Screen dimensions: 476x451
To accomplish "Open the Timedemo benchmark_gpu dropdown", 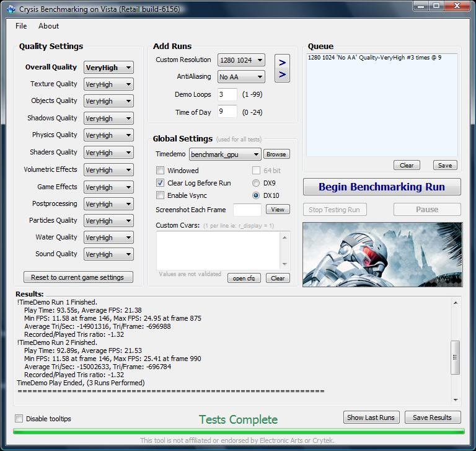I will [225, 154].
